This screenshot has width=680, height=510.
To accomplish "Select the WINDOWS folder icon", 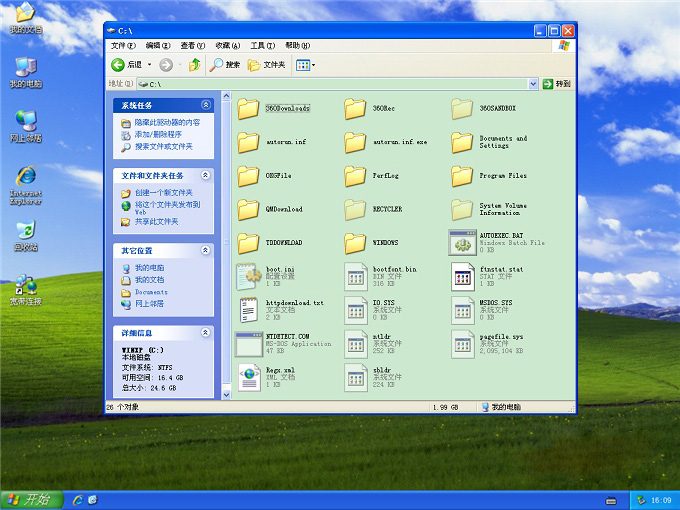I will (355, 243).
